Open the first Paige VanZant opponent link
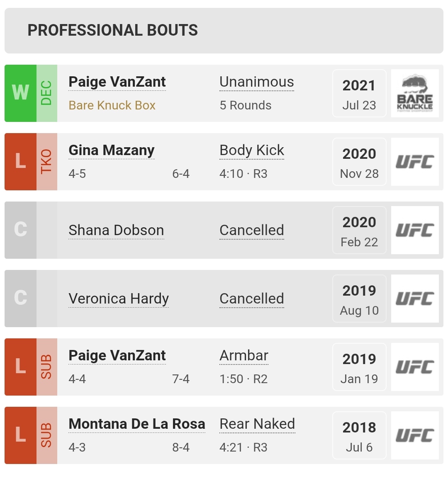This screenshot has height=481, width=448. point(117,82)
